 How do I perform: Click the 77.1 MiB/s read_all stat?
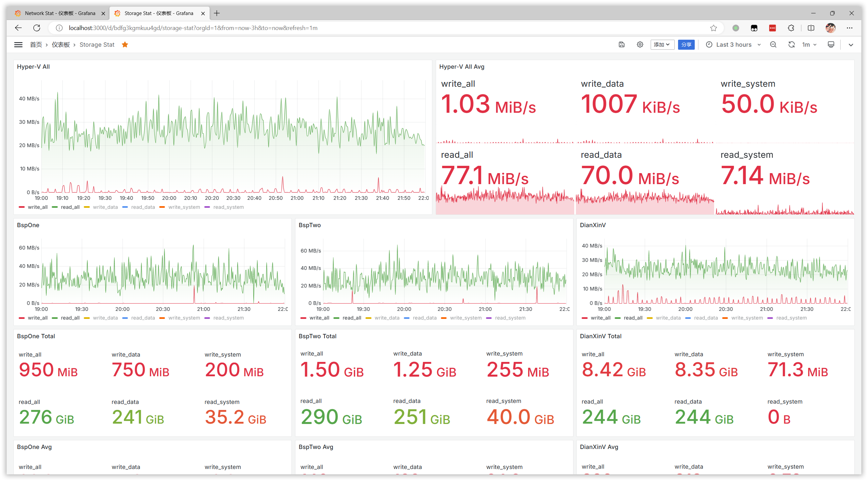484,176
